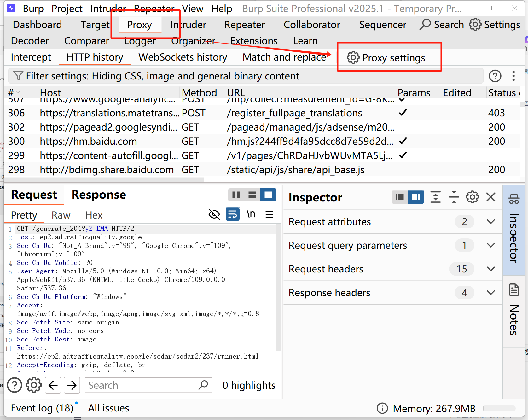
Task: Click the filter funnel icon
Action: (x=18, y=76)
